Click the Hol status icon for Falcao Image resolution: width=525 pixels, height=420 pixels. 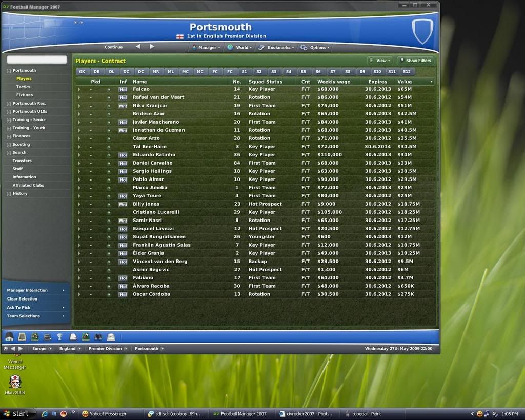[x=123, y=89]
